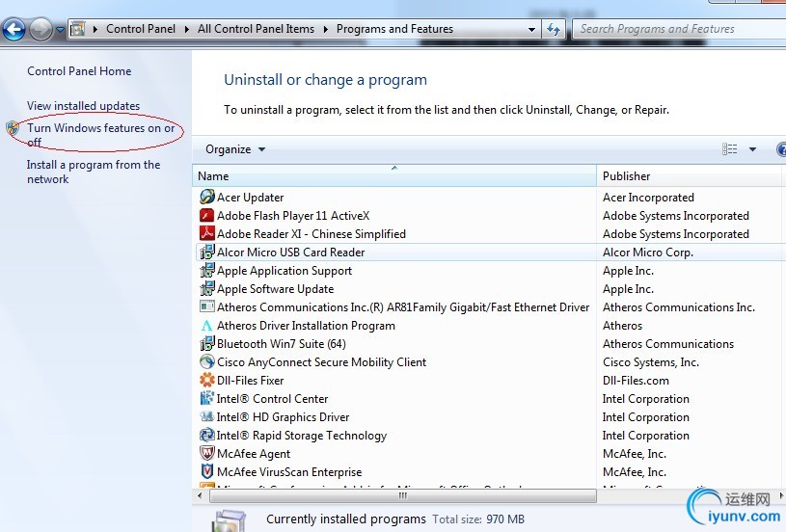The height and width of the screenshot is (532, 786).
Task: Select All Control Panel Items breadcrumb
Action: tap(256, 29)
